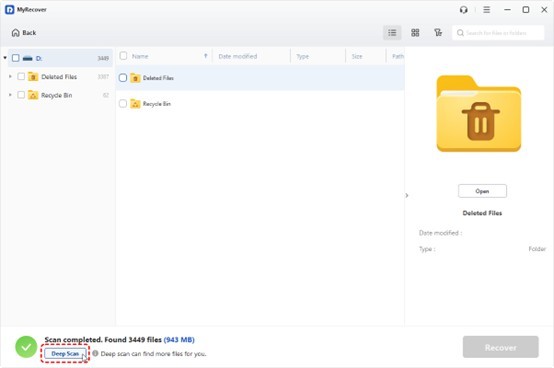Click sidebar Recycle Bin folder icon
Screen dimensions: 554x368
click(x=33, y=95)
